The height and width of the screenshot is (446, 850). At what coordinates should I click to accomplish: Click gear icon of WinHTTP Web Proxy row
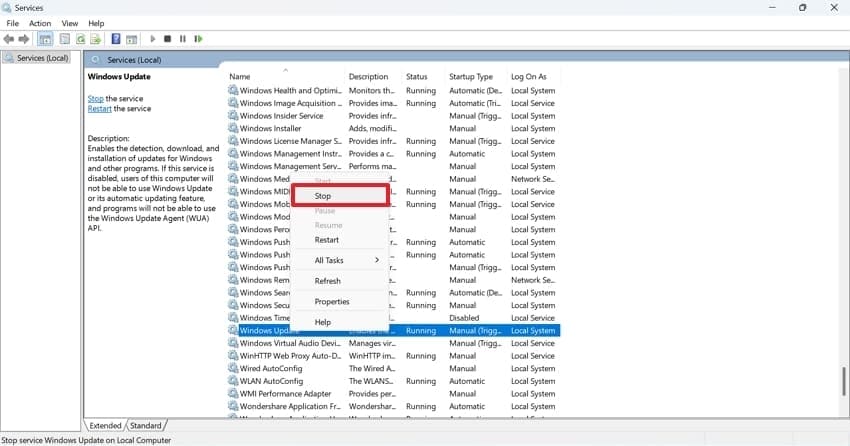pos(233,355)
